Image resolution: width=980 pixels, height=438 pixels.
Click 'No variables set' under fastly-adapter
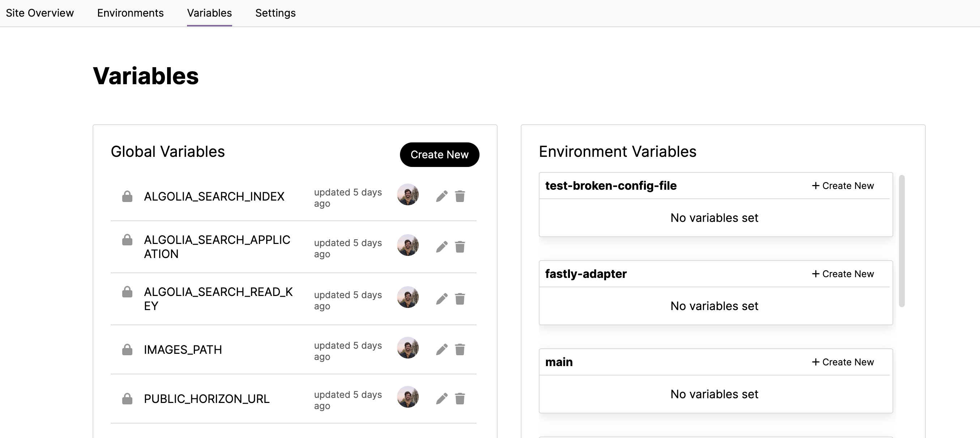coord(715,306)
